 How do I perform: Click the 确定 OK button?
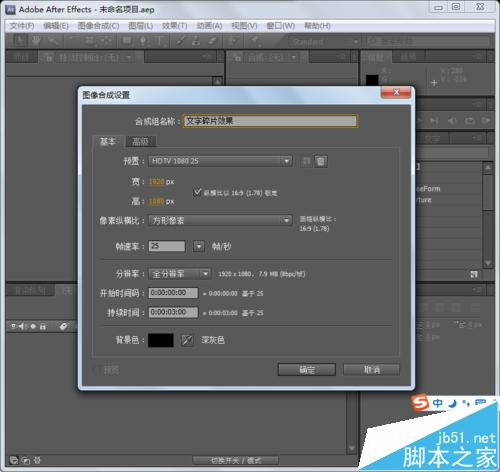tap(307, 370)
